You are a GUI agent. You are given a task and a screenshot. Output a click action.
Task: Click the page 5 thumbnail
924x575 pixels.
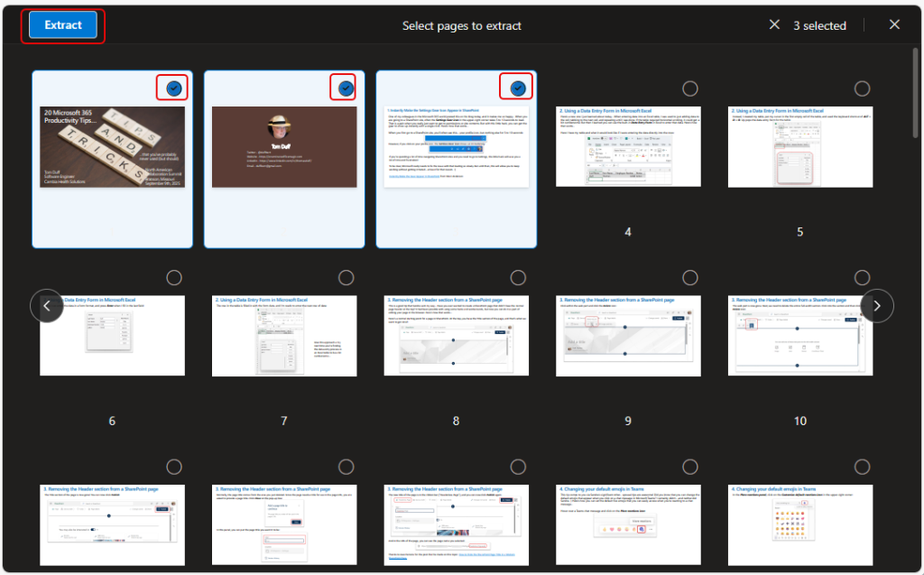point(800,147)
